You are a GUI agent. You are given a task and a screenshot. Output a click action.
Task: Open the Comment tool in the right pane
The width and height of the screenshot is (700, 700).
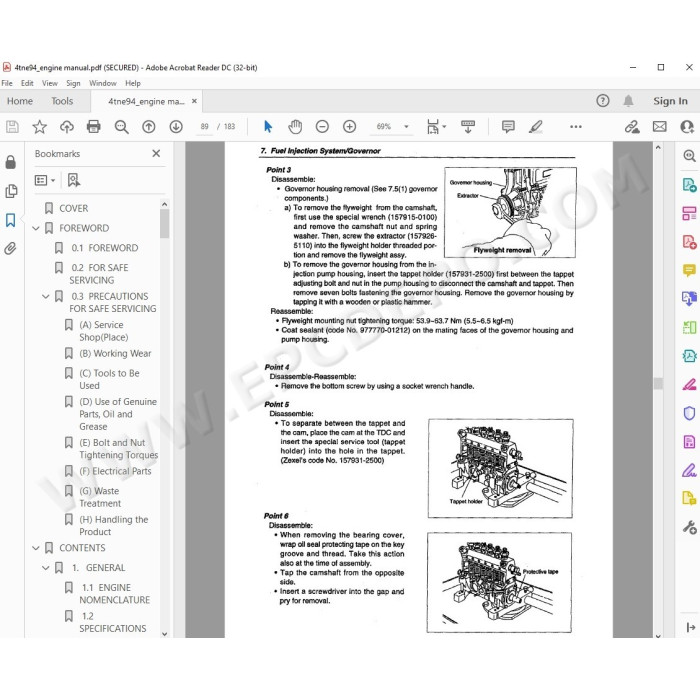(689, 270)
